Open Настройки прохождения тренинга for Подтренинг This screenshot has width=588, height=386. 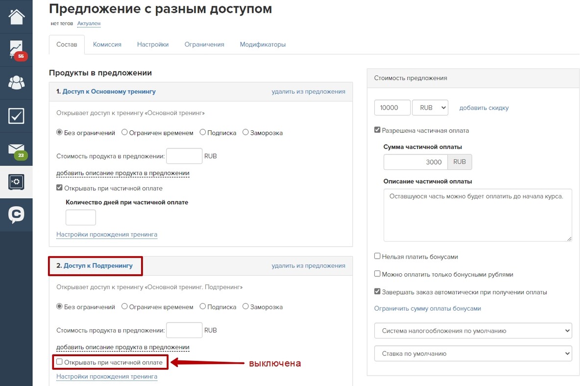[107, 377]
